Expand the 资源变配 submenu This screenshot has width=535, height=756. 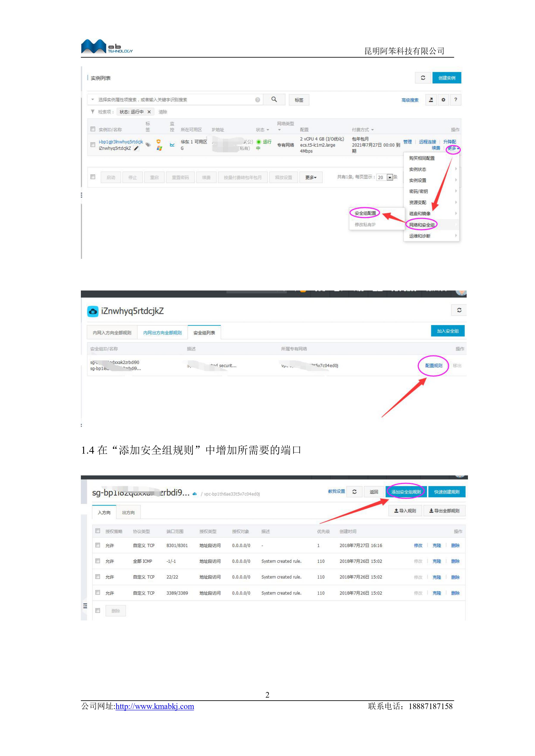431,203
